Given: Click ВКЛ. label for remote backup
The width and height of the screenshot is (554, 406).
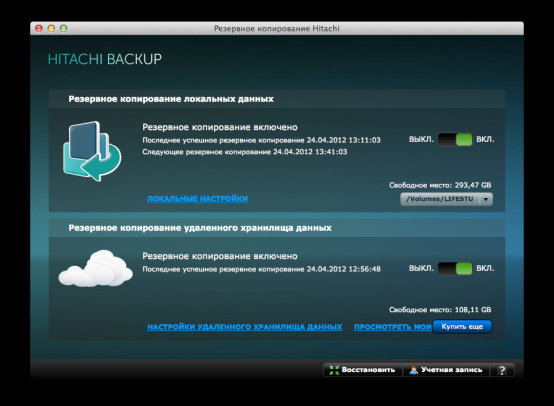Looking at the screenshot, I should [x=485, y=269].
